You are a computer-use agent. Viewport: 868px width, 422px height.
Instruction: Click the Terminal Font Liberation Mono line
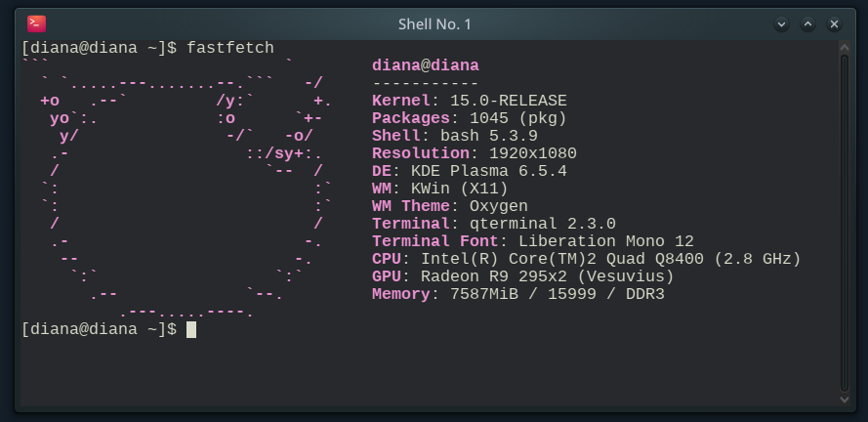pyautogui.click(x=533, y=241)
